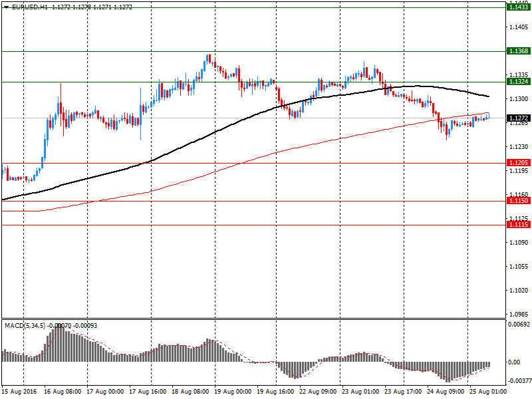Click the 1.1020 price scale value

[x=519, y=290]
